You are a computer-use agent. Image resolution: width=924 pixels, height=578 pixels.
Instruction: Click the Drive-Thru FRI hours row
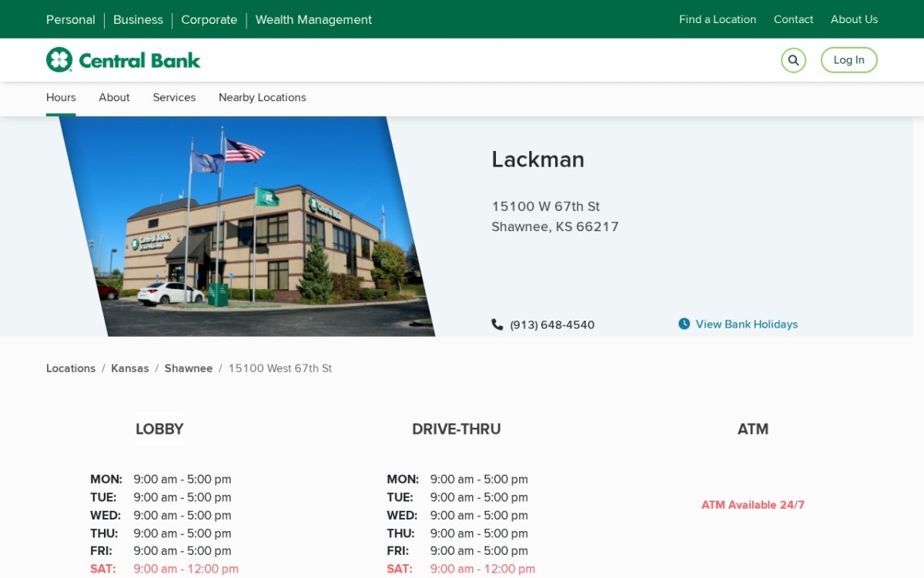pos(457,551)
